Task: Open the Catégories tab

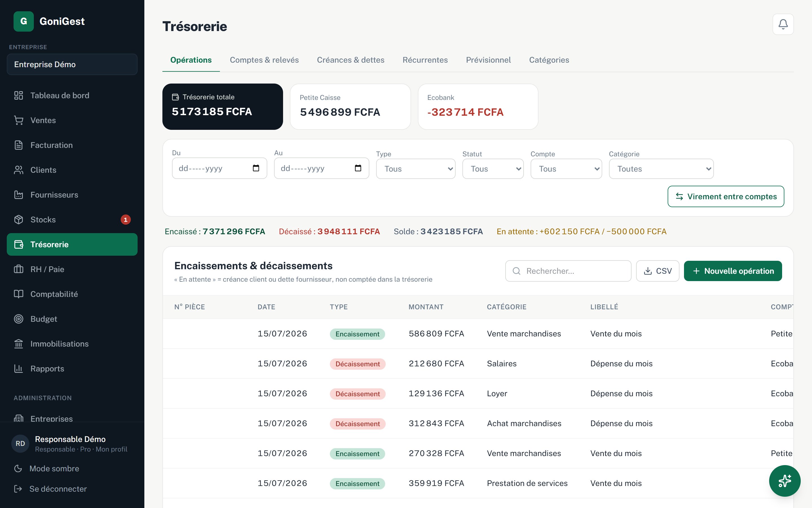Action: coord(549,60)
